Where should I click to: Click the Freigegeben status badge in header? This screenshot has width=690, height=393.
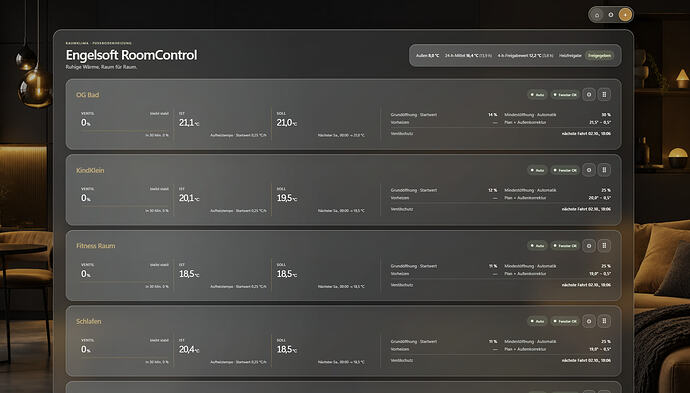[599, 56]
